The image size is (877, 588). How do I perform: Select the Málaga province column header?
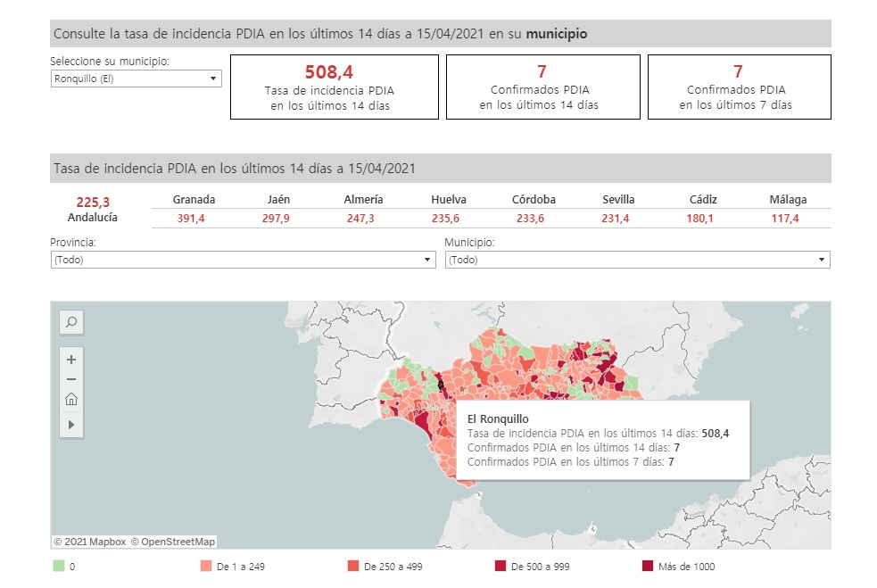click(x=788, y=200)
